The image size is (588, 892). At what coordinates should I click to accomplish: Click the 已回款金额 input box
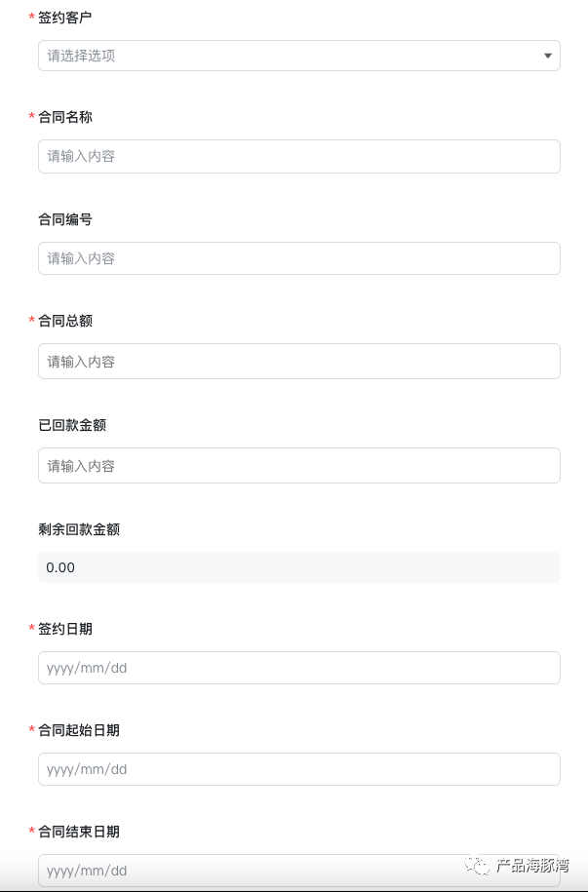[x=298, y=465]
